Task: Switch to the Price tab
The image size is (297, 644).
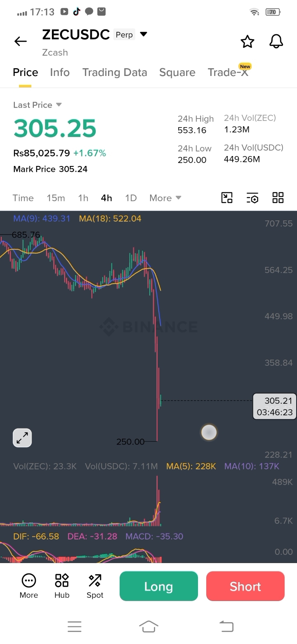Action: (25, 72)
